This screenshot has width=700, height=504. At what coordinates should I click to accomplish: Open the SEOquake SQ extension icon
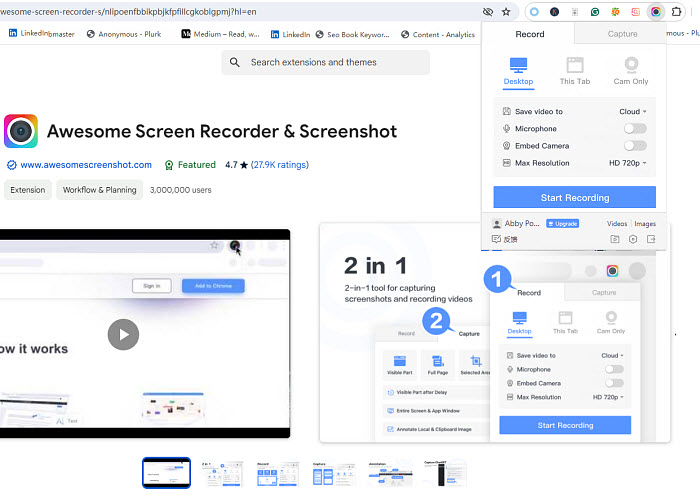[615, 12]
